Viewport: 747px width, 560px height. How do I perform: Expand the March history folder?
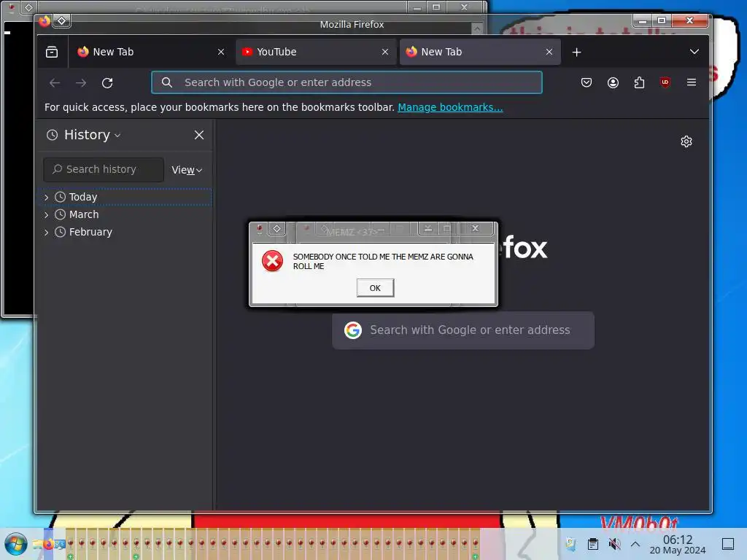click(x=46, y=215)
